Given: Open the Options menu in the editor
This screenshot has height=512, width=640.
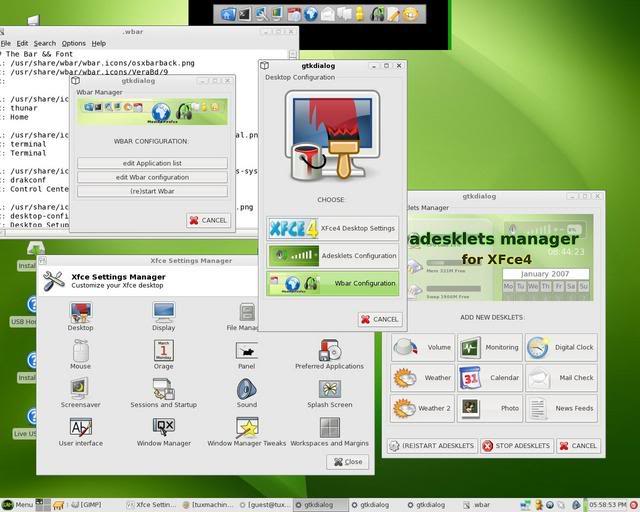Looking at the screenshot, I should point(73,43).
